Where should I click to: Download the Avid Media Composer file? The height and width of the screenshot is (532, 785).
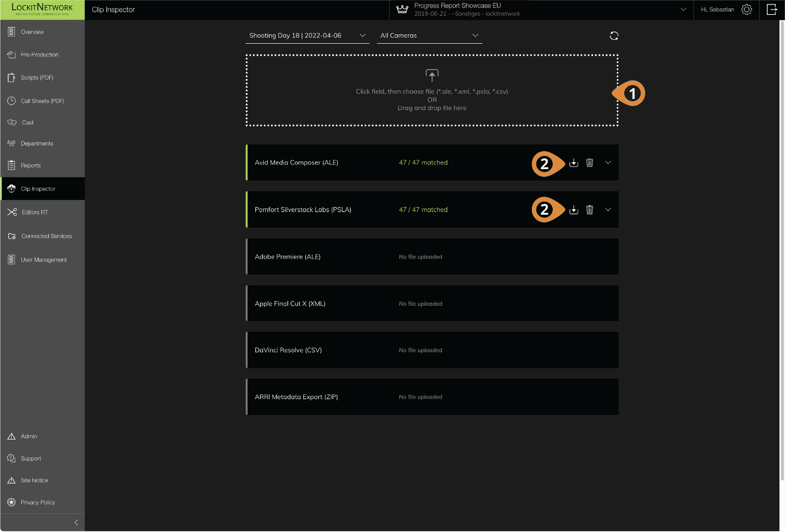[x=574, y=163]
